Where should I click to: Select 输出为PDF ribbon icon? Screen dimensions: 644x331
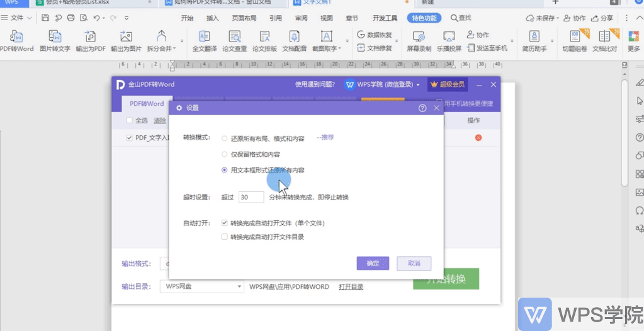(91, 41)
